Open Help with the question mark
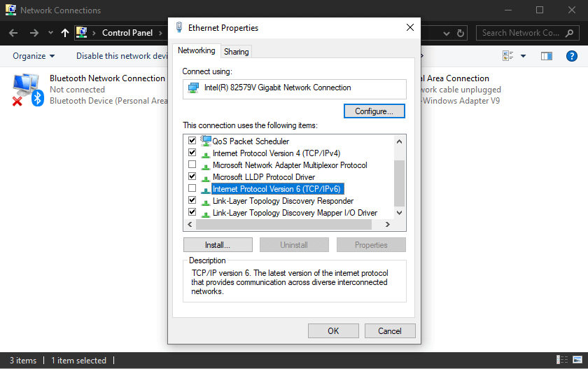Viewport: 588px width, 369px height. click(x=571, y=56)
